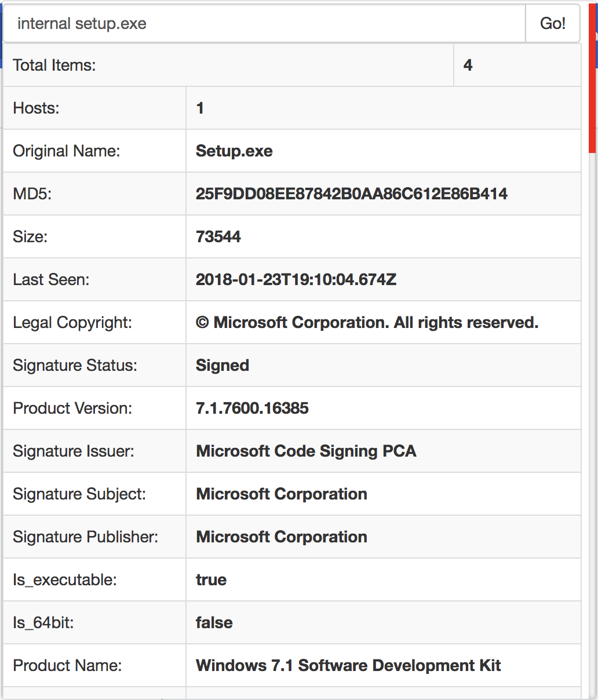The height and width of the screenshot is (700, 598).
Task: Click the Signature Publisher value cell
Action: 282,537
